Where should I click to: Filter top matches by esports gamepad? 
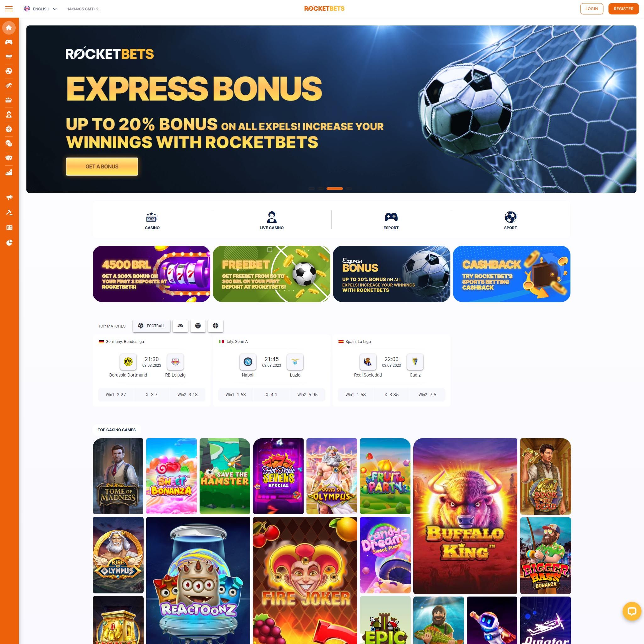180,326
